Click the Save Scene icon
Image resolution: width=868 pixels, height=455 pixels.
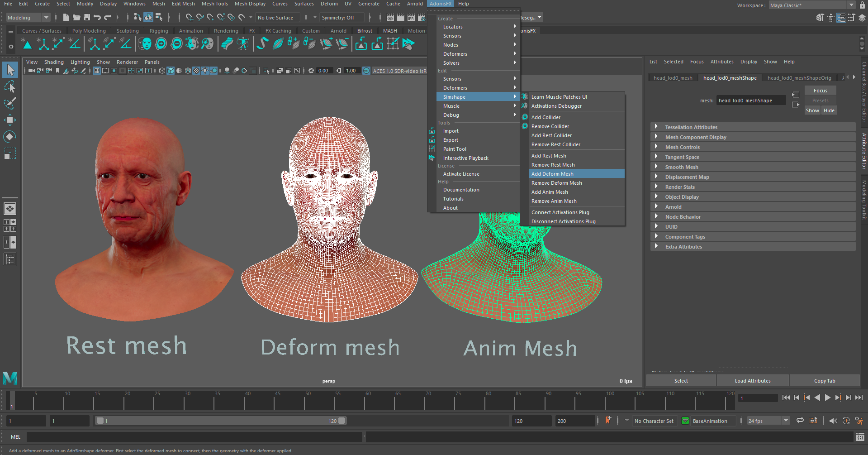tap(87, 18)
